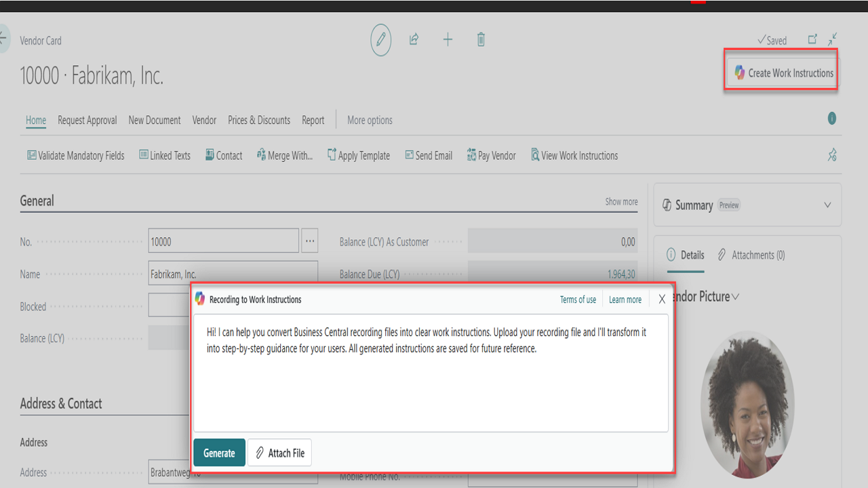The image size is (868, 488).
Task: Click Merge With... action
Action: click(285, 155)
